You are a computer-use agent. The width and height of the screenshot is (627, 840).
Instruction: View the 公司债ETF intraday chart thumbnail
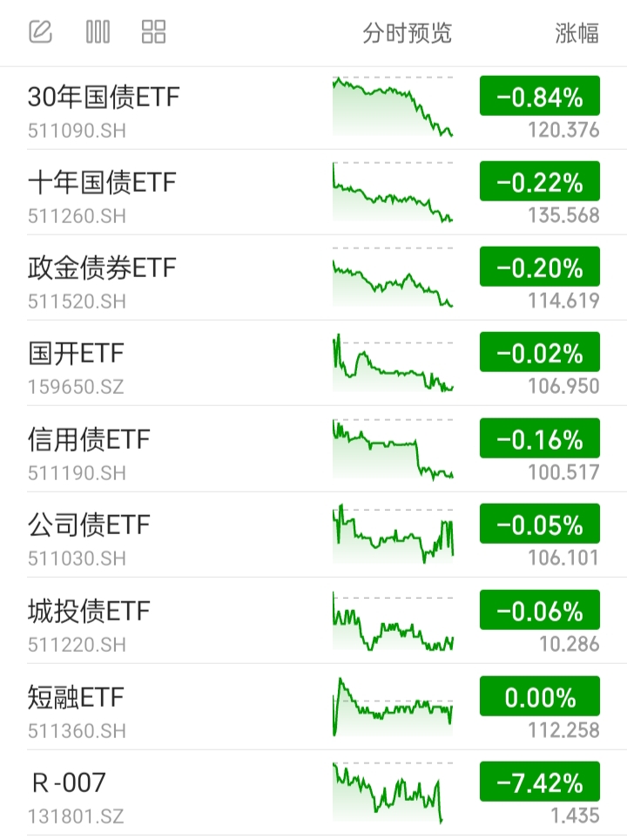(393, 534)
